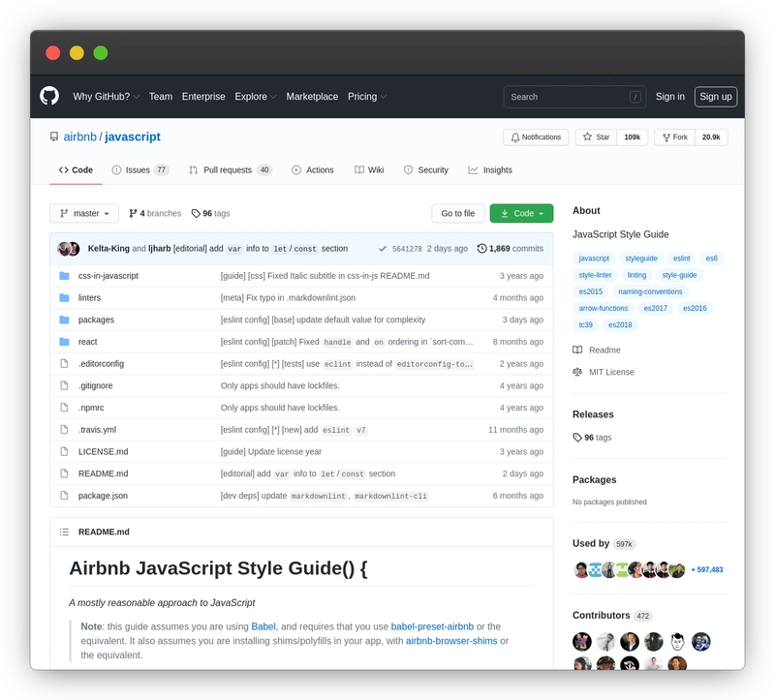Click the file icon for .editorconfig
The width and height of the screenshot is (775, 700).
click(64, 364)
